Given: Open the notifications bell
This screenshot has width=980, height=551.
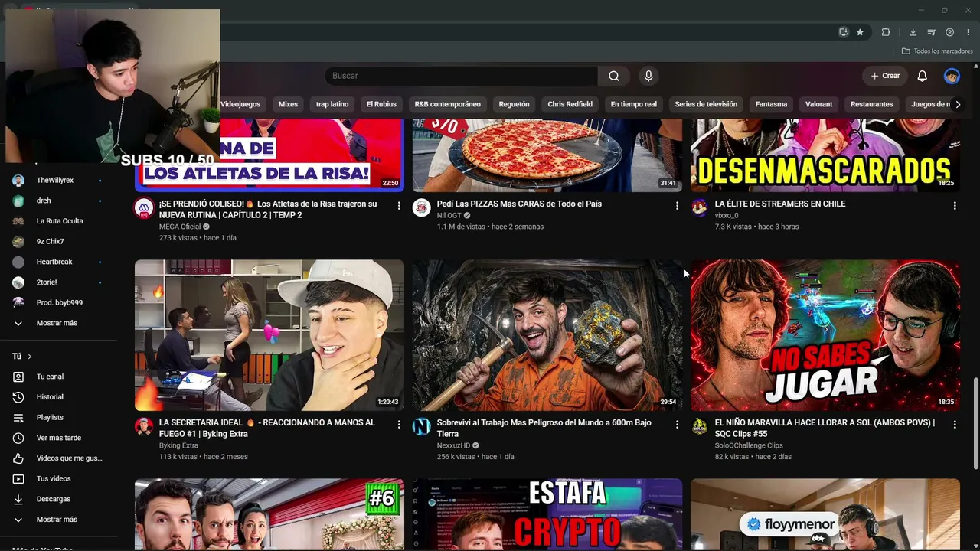Looking at the screenshot, I should click(923, 76).
